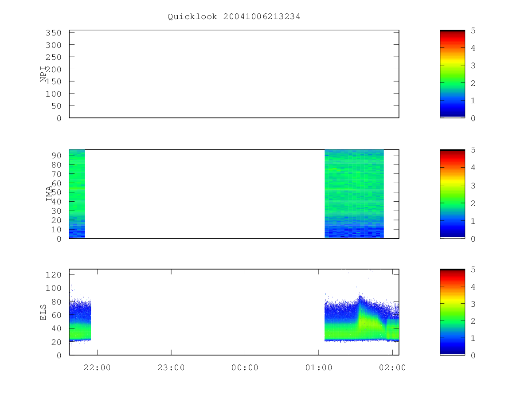Click the 4 label on ELS color bar
The height and width of the screenshot is (399, 532).
pos(473,287)
